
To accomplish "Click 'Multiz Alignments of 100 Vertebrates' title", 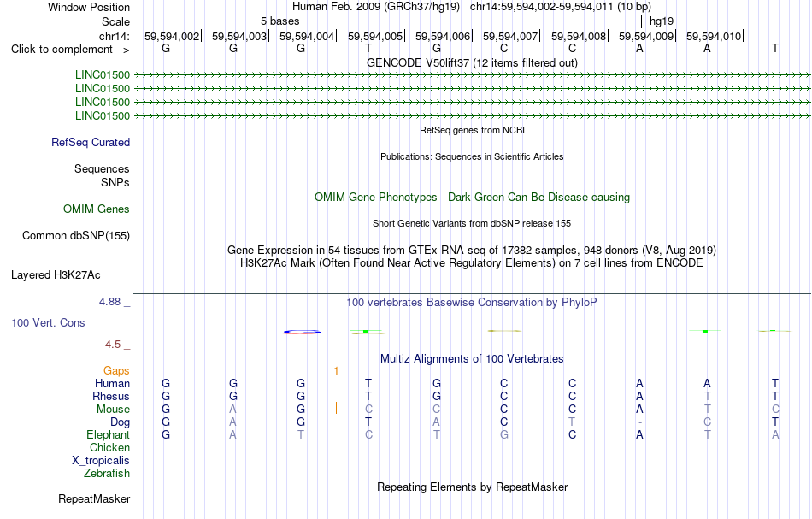I will [472, 359].
